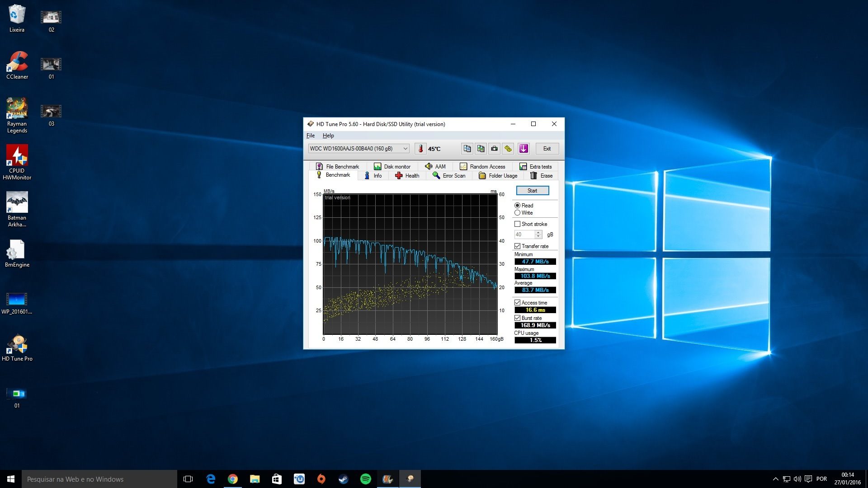The width and height of the screenshot is (868, 488).
Task: Open Task View in taskbar
Action: (x=188, y=479)
